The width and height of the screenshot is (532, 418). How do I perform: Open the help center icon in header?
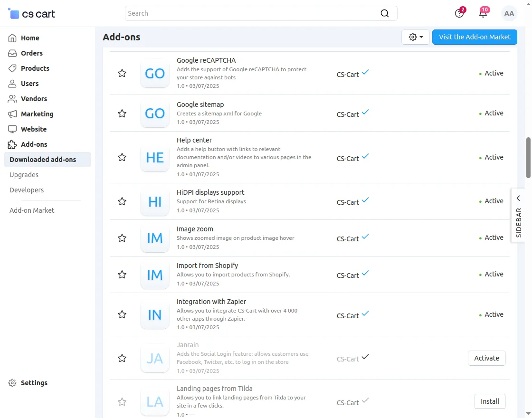tap(459, 13)
